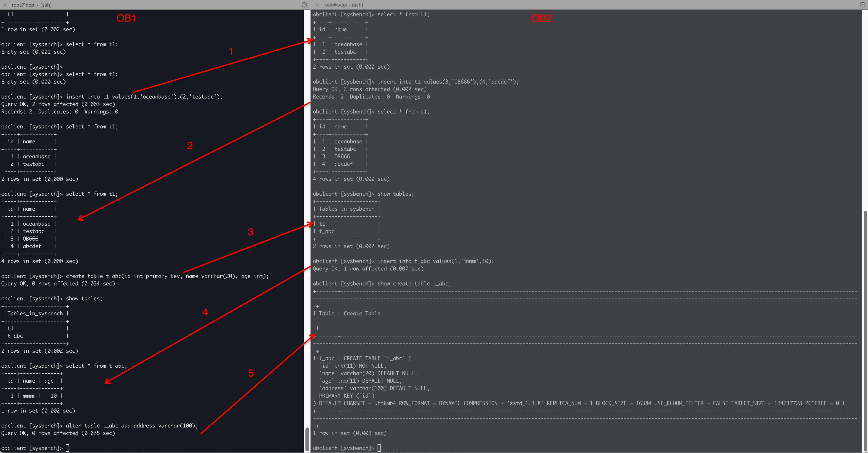Image resolution: width=868 pixels, height=453 pixels.
Task: Click the "`age` int(11) DEFAULT NULL," line
Action: point(361,381)
